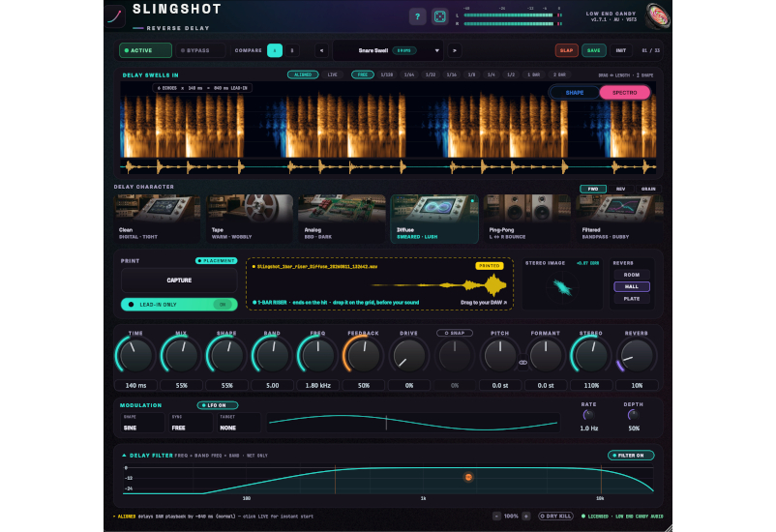Select REV playback mode
The width and height of the screenshot is (776, 532).
(x=620, y=189)
